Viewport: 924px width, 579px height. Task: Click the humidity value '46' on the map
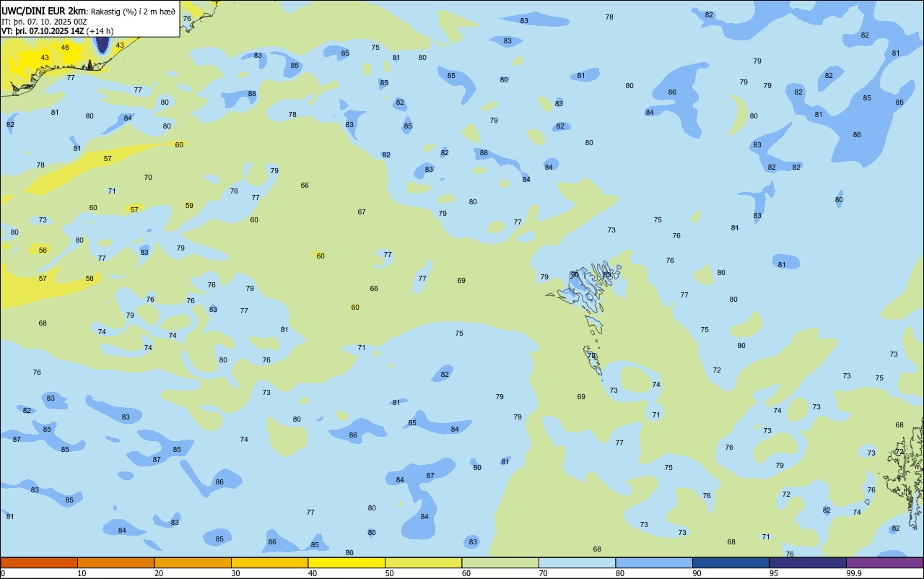65,48
